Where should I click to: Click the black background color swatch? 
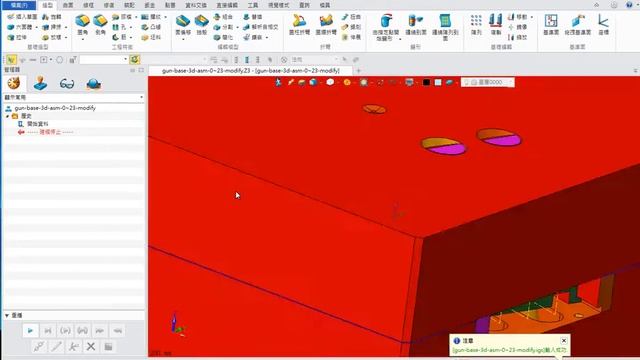[426, 82]
